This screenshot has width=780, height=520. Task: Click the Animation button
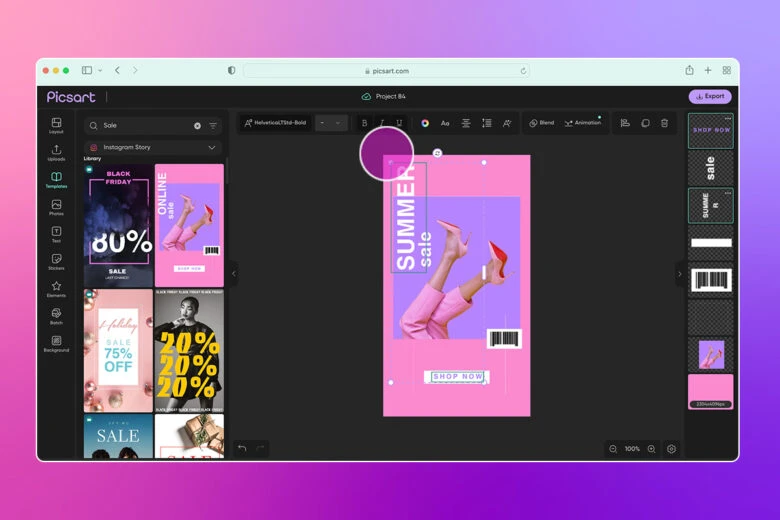click(x=582, y=123)
